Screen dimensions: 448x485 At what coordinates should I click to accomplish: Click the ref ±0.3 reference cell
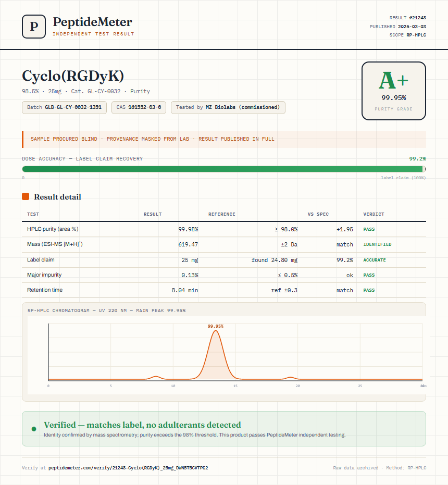284,290
